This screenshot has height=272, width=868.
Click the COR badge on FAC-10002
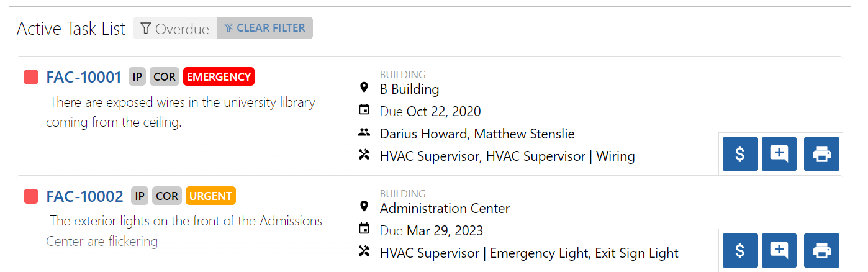[166, 196]
